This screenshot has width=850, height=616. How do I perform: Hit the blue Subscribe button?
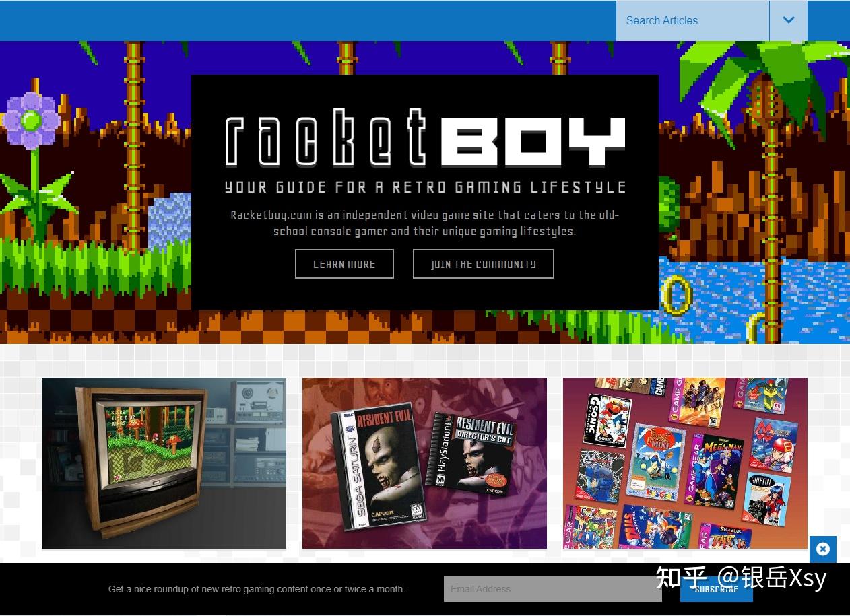click(x=716, y=590)
